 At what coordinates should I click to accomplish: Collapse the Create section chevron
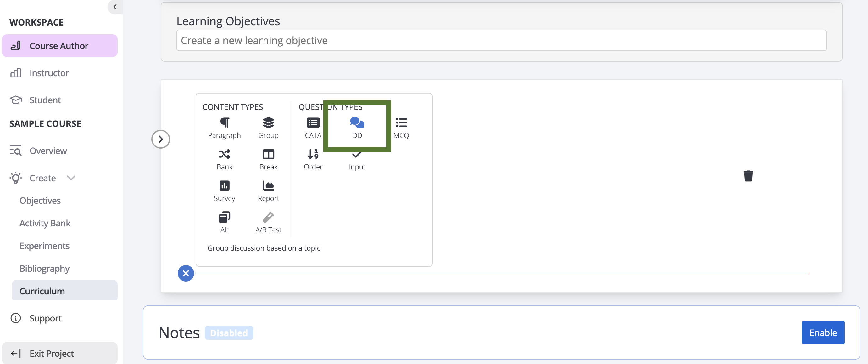pyautogui.click(x=71, y=178)
